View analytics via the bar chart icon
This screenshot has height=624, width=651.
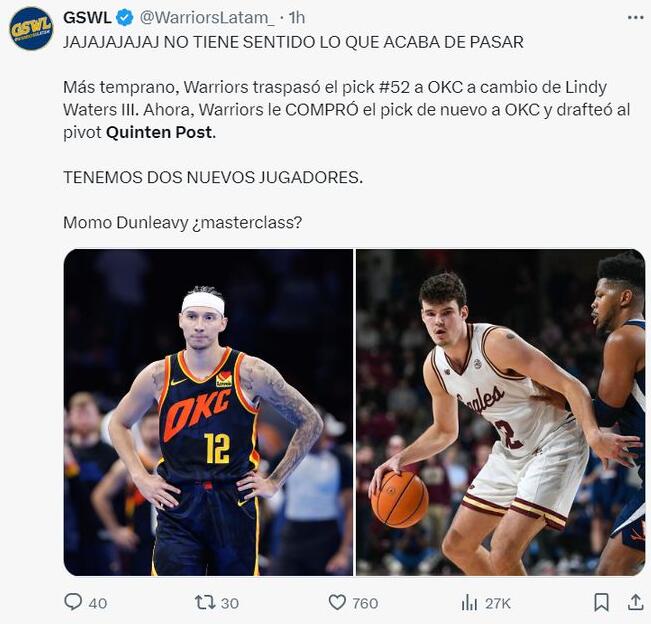pyautogui.click(x=469, y=602)
